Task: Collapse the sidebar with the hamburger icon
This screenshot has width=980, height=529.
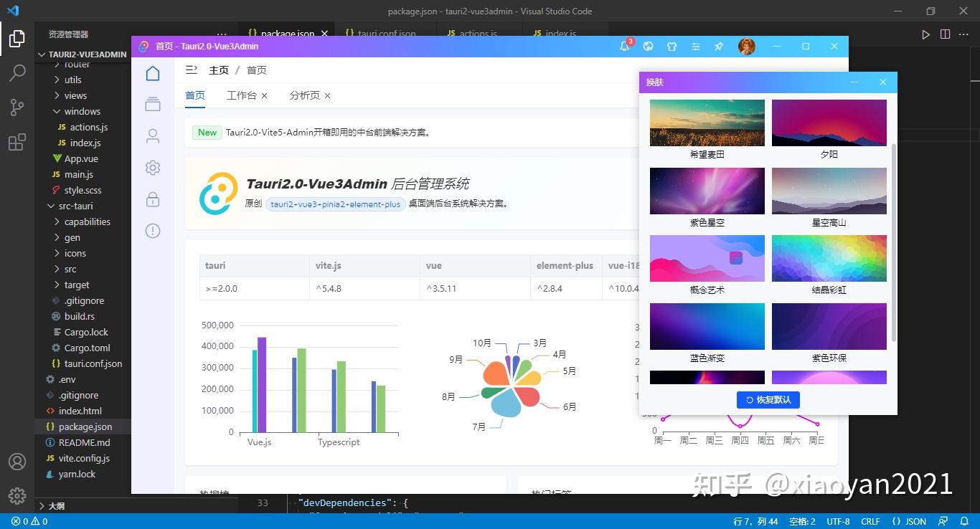Action: [x=190, y=70]
